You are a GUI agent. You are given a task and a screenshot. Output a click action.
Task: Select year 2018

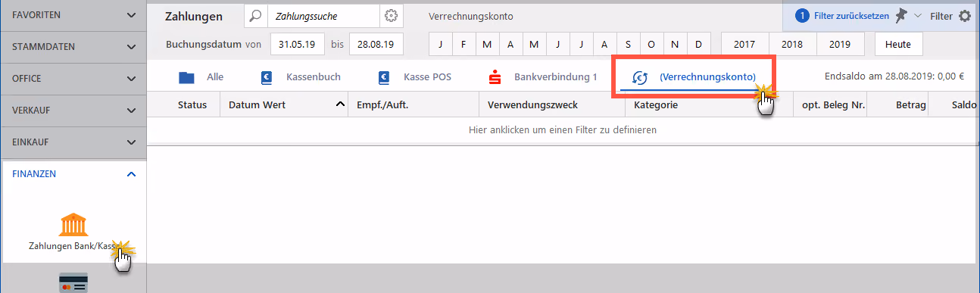click(x=792, y=44)
